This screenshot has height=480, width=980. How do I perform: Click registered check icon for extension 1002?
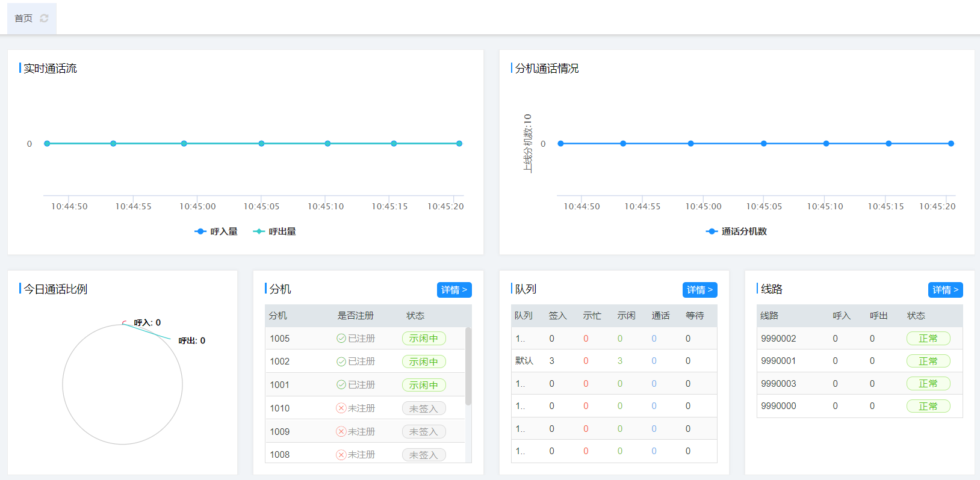pyautogui.click(x=341, y=362)
